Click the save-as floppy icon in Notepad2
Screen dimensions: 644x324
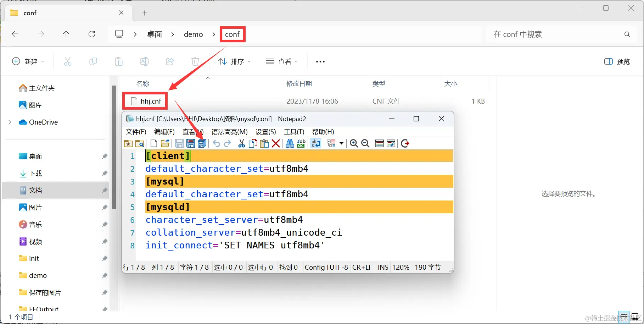click(x=191, y=143)
